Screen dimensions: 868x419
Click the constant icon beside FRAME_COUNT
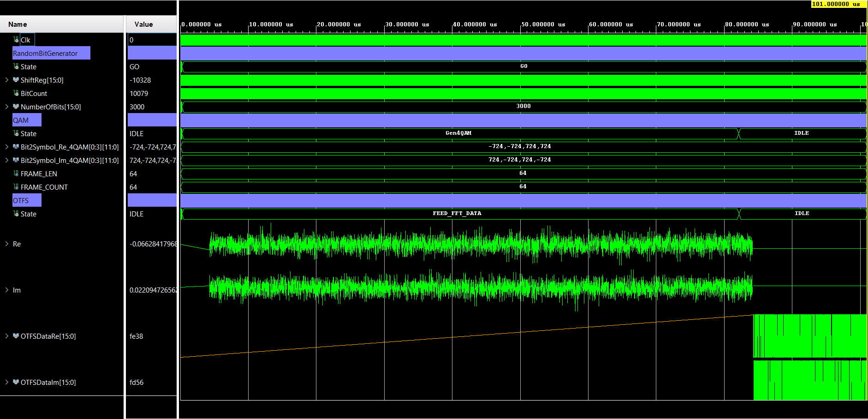pos(15,187)
